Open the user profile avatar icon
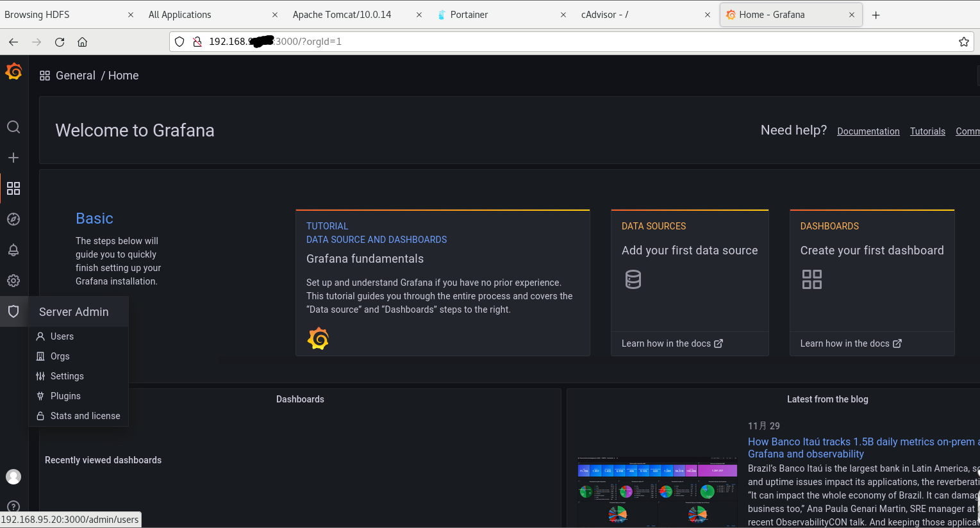 tap(13, 477)
